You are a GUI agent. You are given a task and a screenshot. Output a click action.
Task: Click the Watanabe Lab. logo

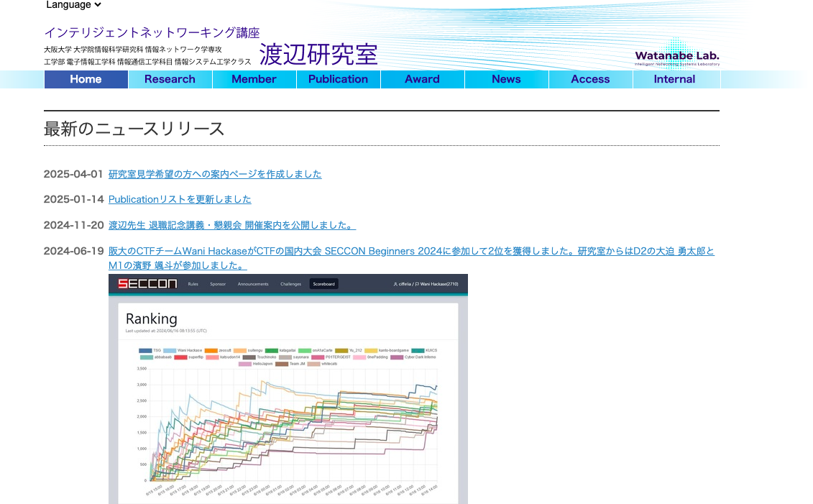tap(676, 56)
